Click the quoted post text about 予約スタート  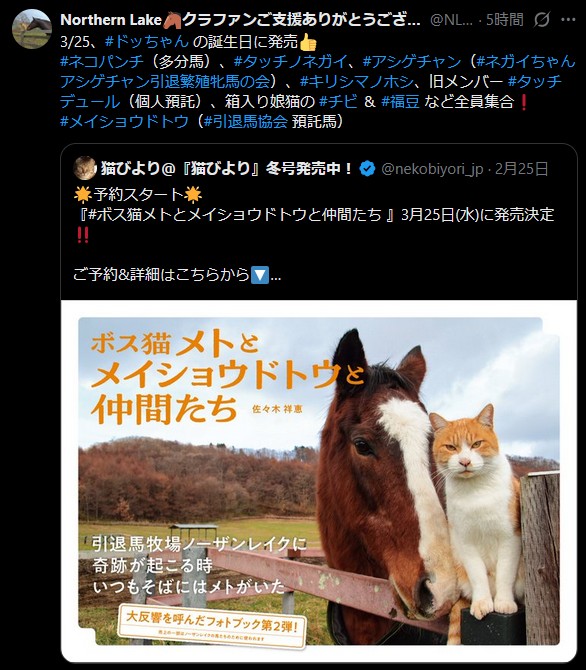tap(314, 234)
